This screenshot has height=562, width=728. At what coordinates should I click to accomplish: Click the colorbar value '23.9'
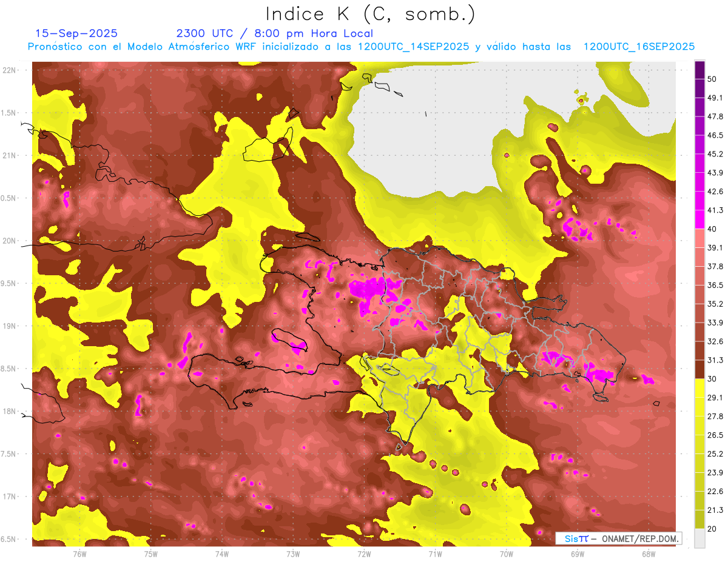click(x=715, y=473)
